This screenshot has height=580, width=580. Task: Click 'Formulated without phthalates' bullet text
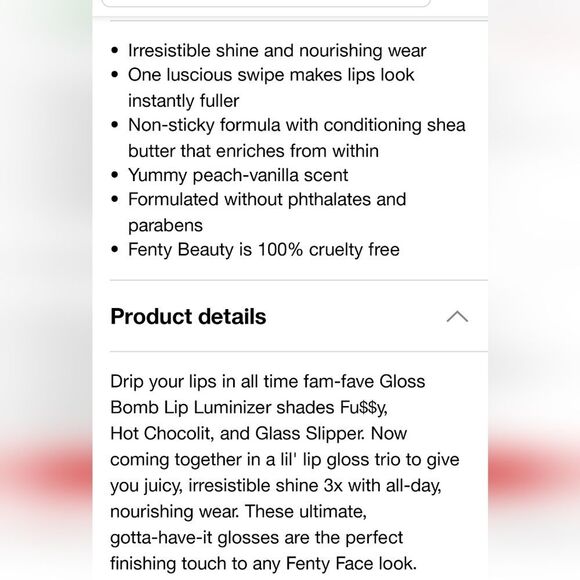267,199
